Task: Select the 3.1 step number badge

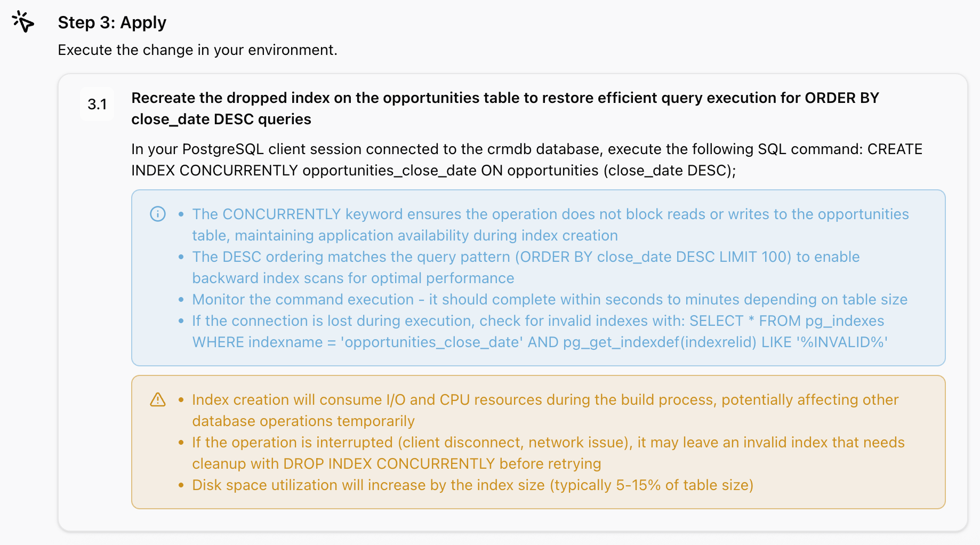Action: coord(97,104)
